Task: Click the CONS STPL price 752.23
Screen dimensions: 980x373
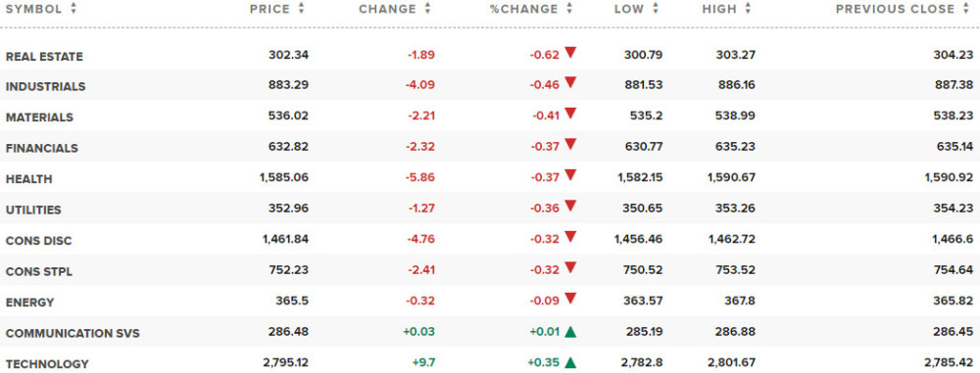Action: [289, 270]
